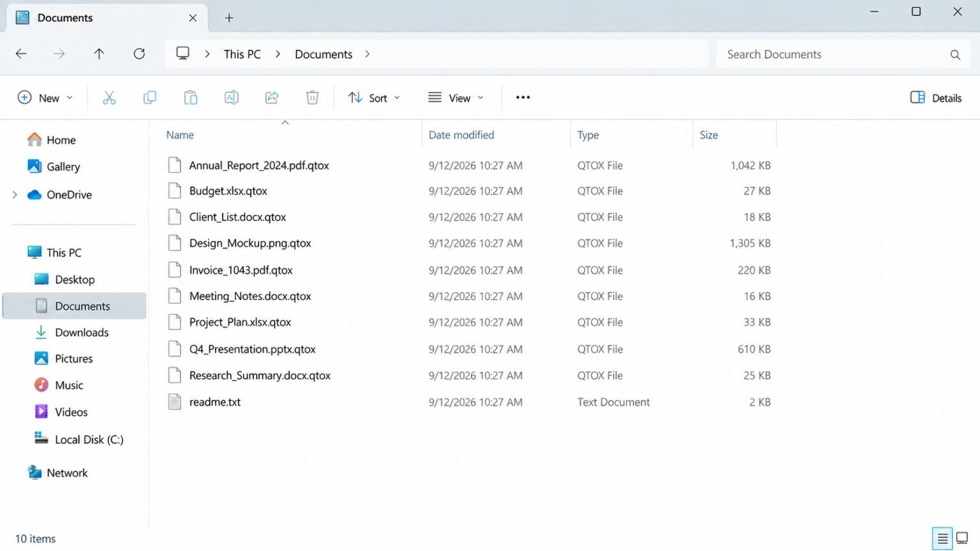Viewport: 980px width, 551px height.
Task: Switch to details list view icon
Action: [942, 539]
